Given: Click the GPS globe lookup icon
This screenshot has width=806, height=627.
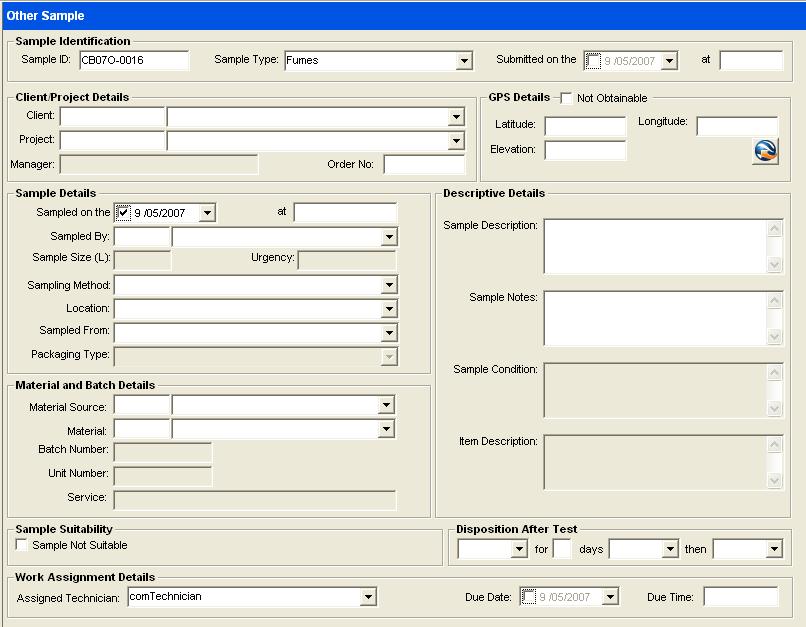Looking at the screenshot, I should tap(765, 151).
